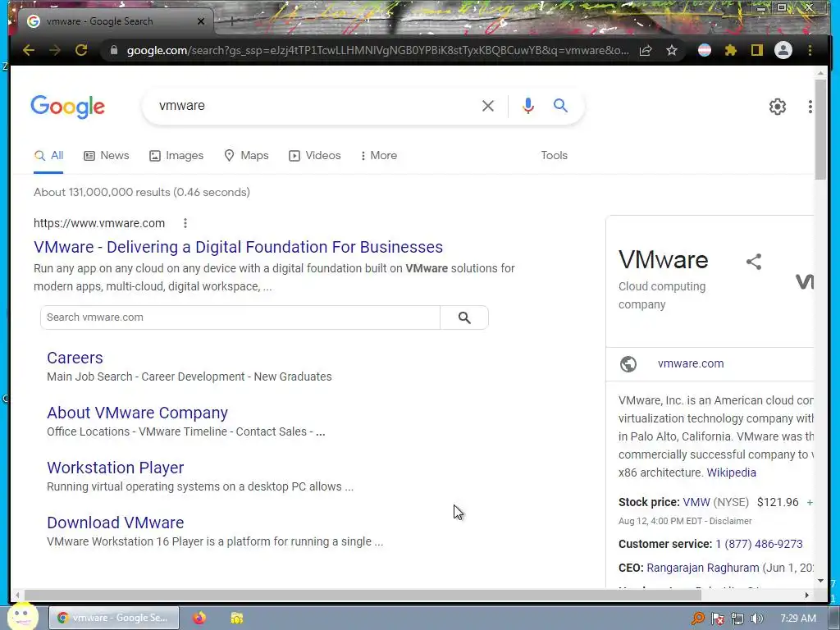Click the Google logo
This screenshot has height=630, width=840.
point(67,107)
